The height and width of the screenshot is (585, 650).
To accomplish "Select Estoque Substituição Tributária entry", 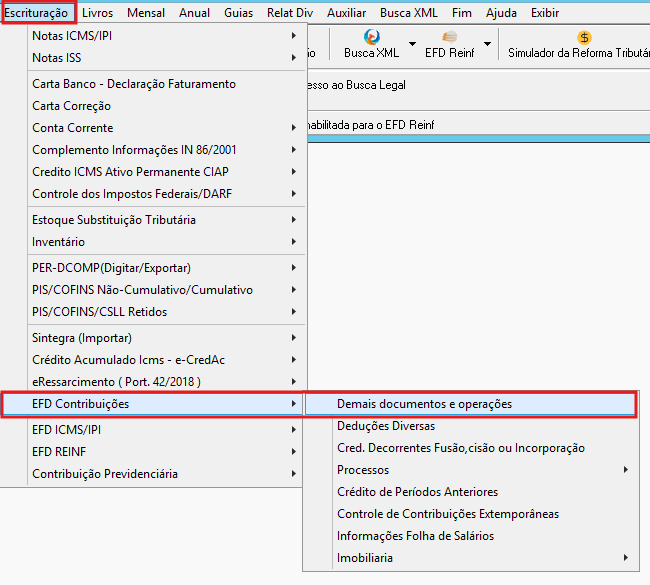I will tap(167, 220).
